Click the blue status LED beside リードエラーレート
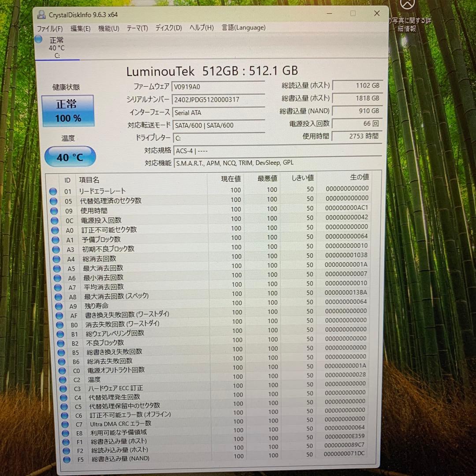 (x=53, y=191)
